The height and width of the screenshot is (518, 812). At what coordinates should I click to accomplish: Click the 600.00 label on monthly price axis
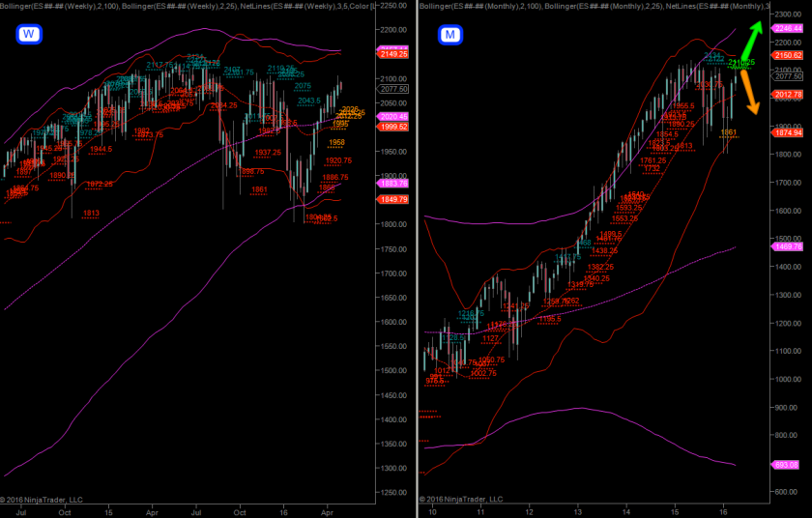(786, 491)
